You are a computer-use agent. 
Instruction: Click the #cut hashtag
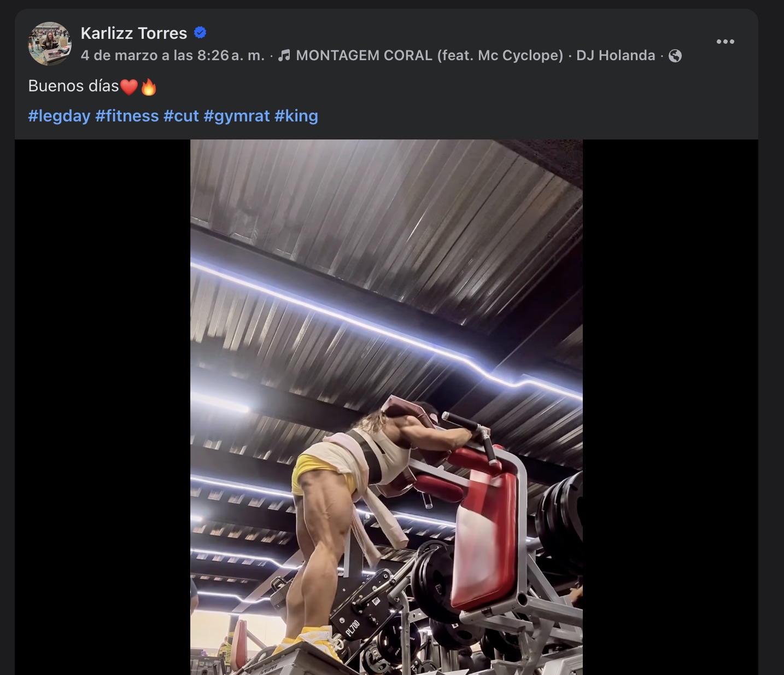pos(181,116)
